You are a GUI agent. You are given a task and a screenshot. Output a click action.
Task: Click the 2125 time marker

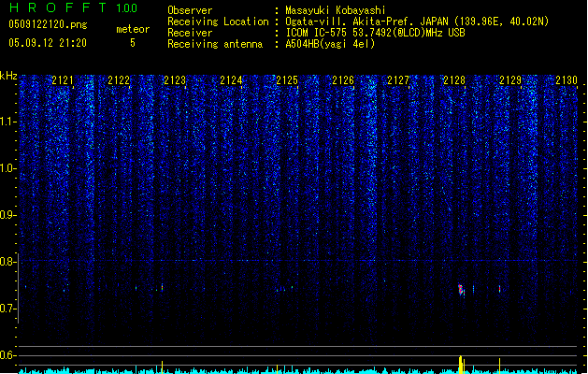point(287,80)
